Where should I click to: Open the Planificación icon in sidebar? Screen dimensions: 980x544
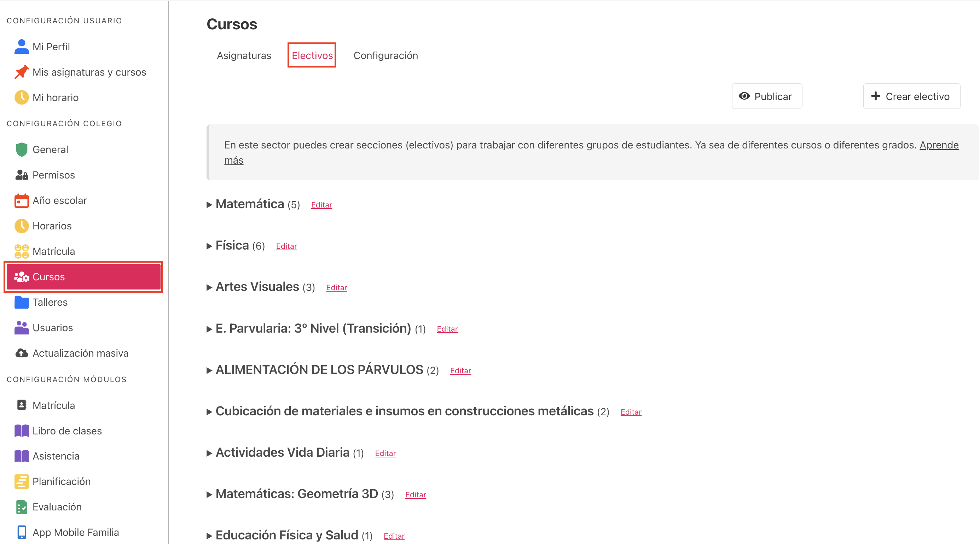coord(21,481)
